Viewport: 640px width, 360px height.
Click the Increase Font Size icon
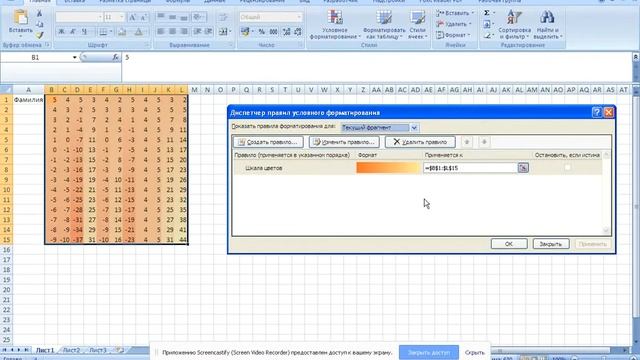point(132,17)
